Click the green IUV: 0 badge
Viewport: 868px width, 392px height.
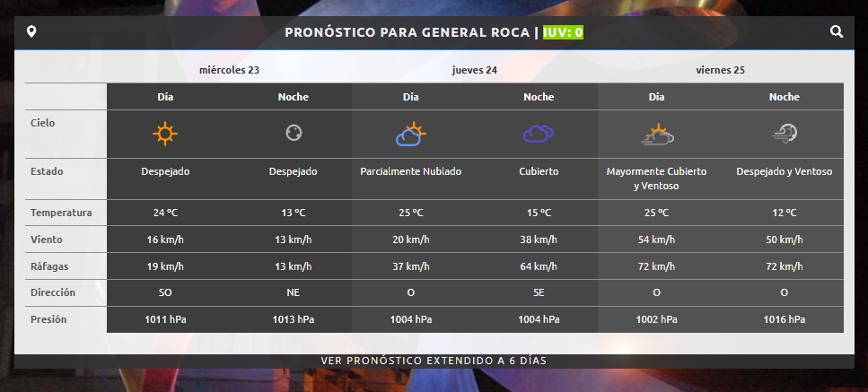[x=564, y=32]
